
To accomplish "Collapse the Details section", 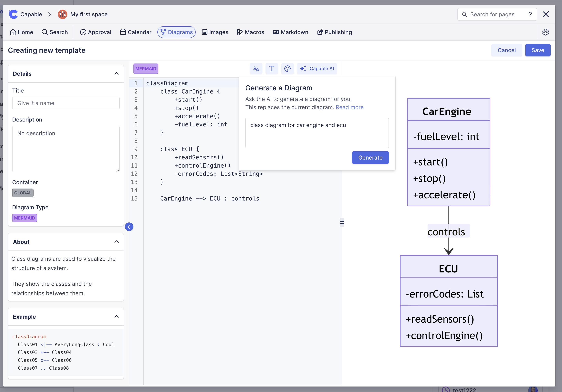I will [117, 74].
